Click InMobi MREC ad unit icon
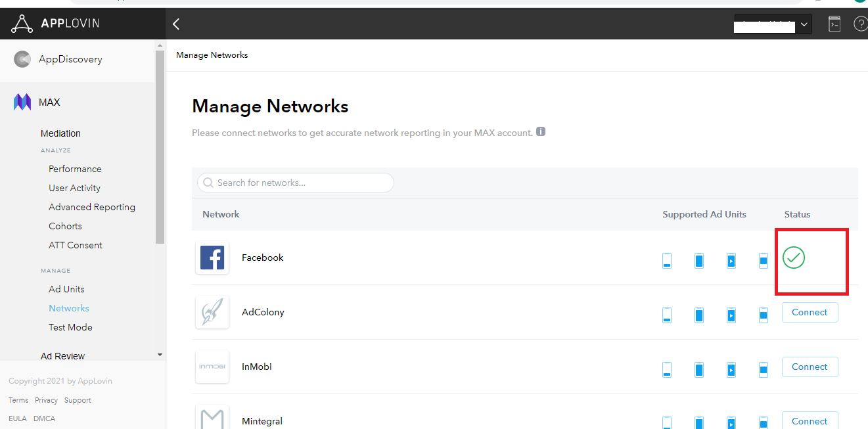The image size is (868, 429). [x=764, y=370]
